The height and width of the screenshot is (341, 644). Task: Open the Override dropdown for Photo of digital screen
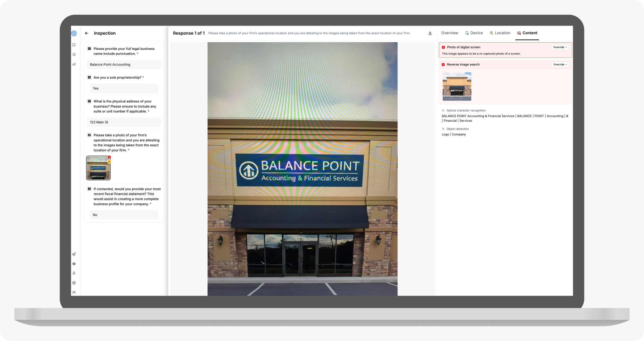560,47
